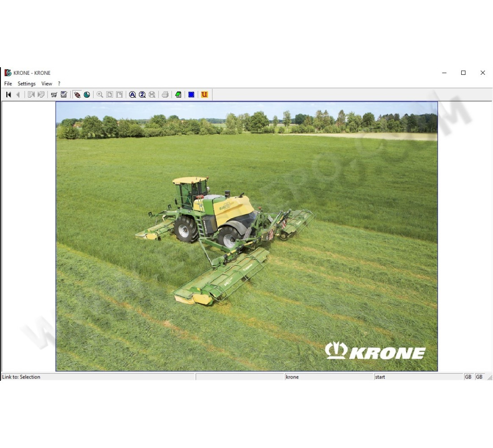Open the Settings menu
This screenshot has width=493, height=448.
[x=26, y=83]
